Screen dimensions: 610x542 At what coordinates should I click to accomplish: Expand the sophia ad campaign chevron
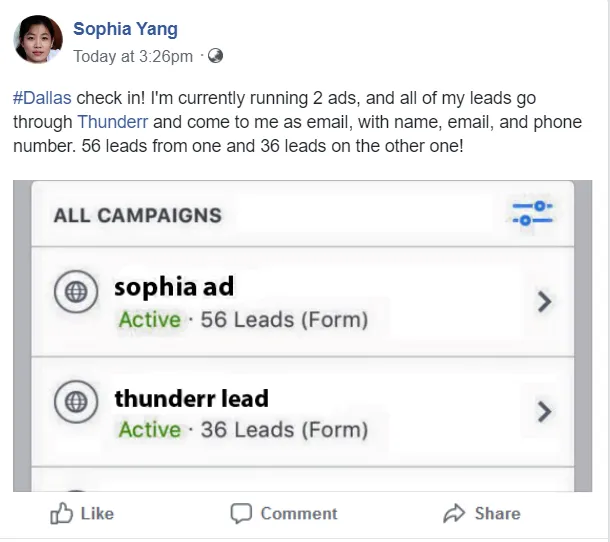544,301
